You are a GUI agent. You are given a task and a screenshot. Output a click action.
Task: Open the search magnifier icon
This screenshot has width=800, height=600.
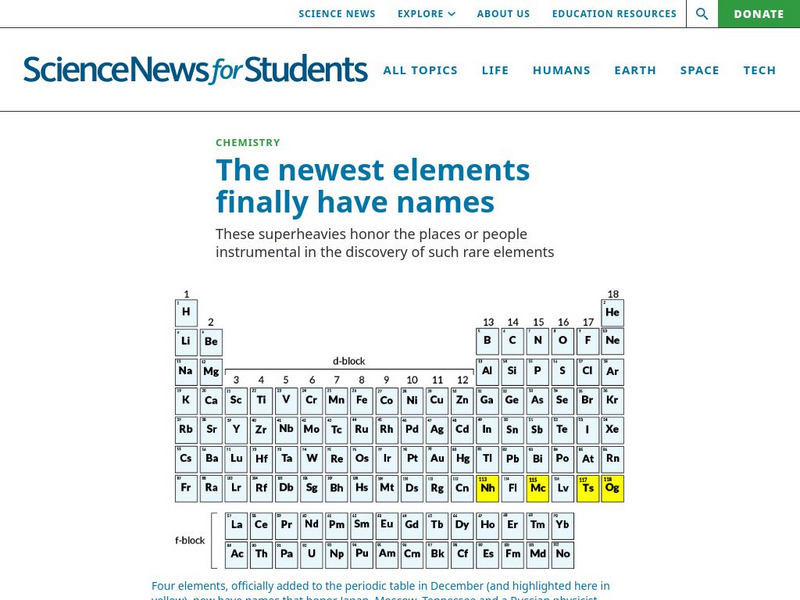coord(701,14)
